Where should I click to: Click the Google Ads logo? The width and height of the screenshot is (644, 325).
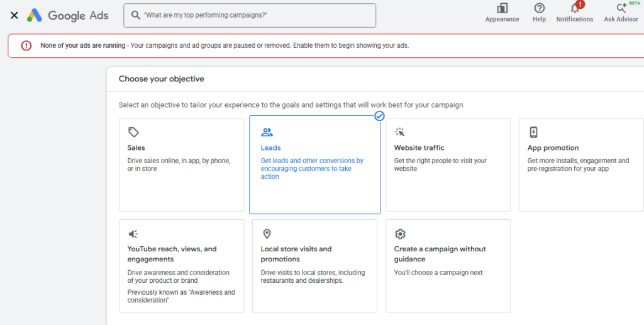click(68, 16)
